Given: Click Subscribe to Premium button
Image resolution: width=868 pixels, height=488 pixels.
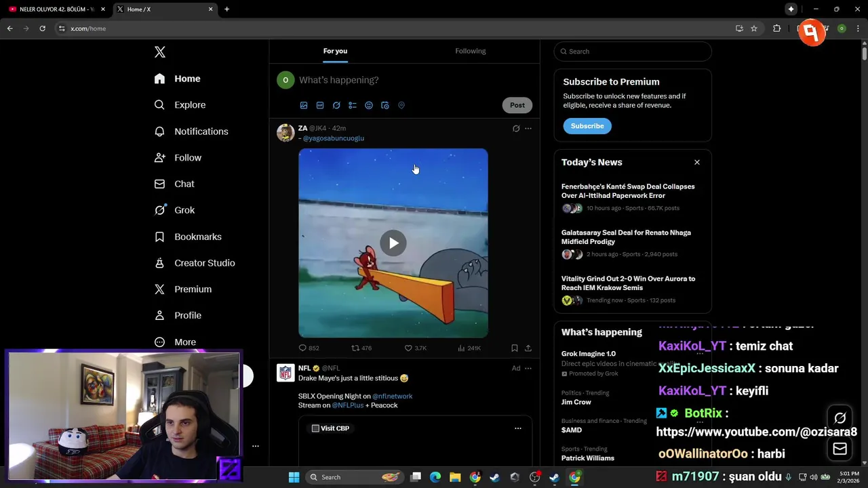Looking at the screenshot, I should (587, 126).
